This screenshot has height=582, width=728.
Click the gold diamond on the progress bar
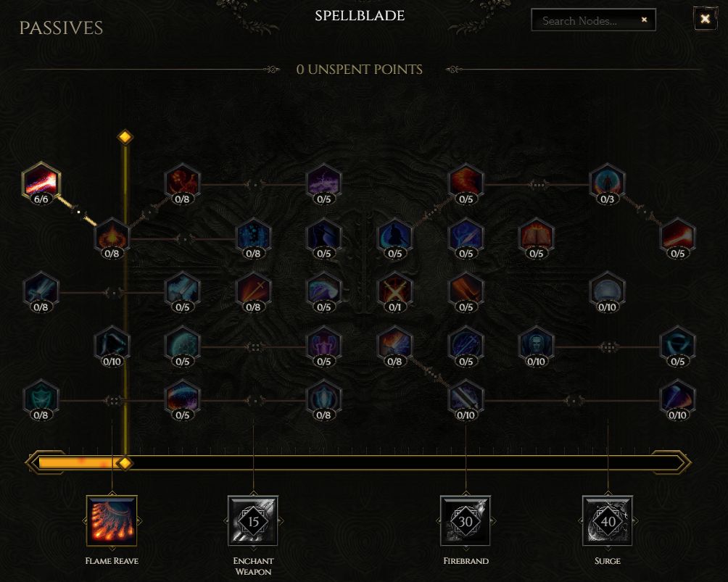(x=124, y=462)
